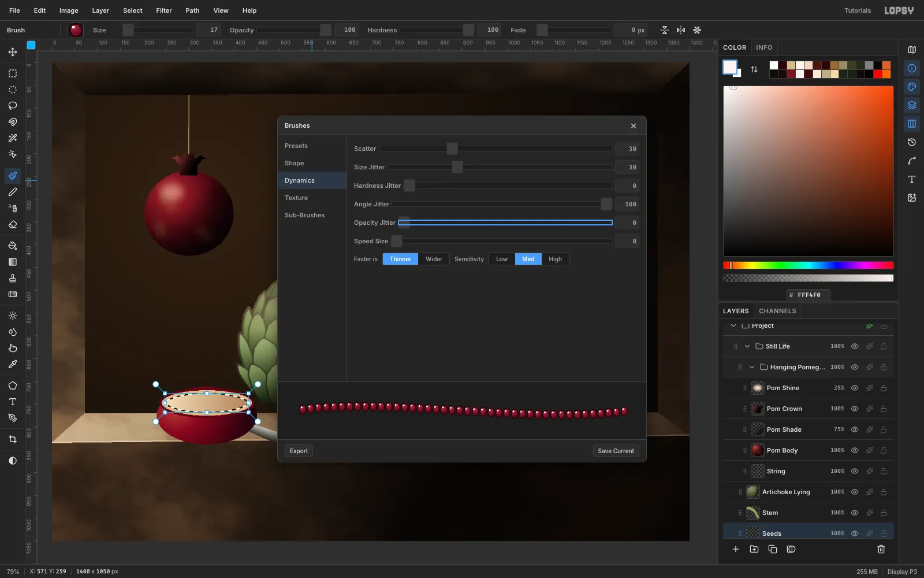This screenshot has height=578, width=924.
Task: Select the Text tool in left toolbar
Action: pos(13,402)
